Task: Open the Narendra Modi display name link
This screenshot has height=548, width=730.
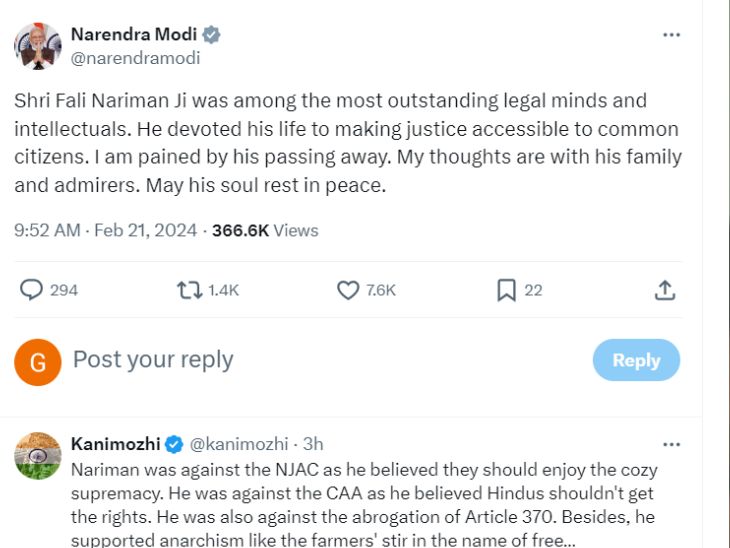Action: (x=134, y=34)
